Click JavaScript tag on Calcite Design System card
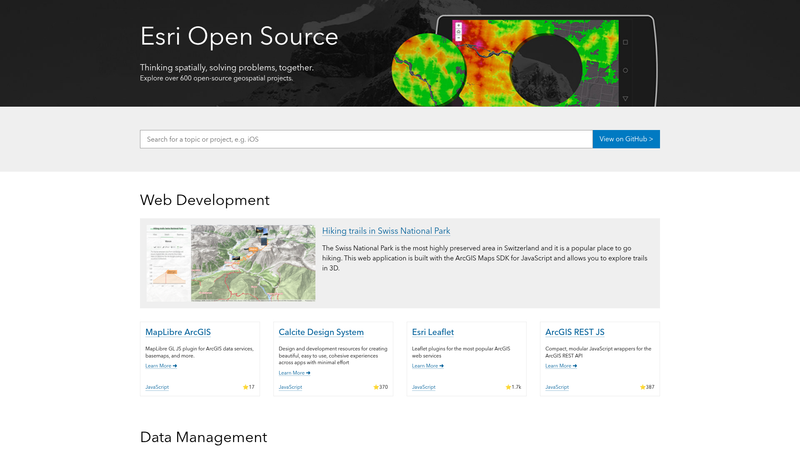This screenshot has height=450, width=800. pyautogui.click(x=290, y=387)
